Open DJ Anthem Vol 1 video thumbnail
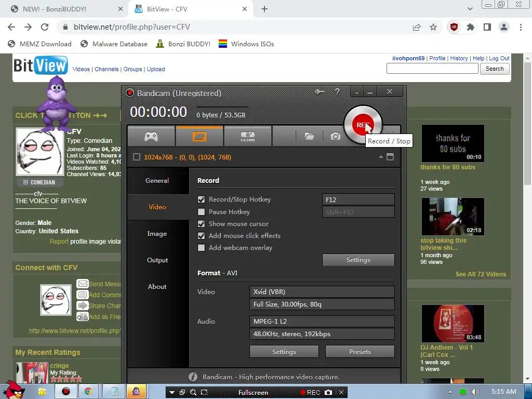 click(x=453, y=323)
